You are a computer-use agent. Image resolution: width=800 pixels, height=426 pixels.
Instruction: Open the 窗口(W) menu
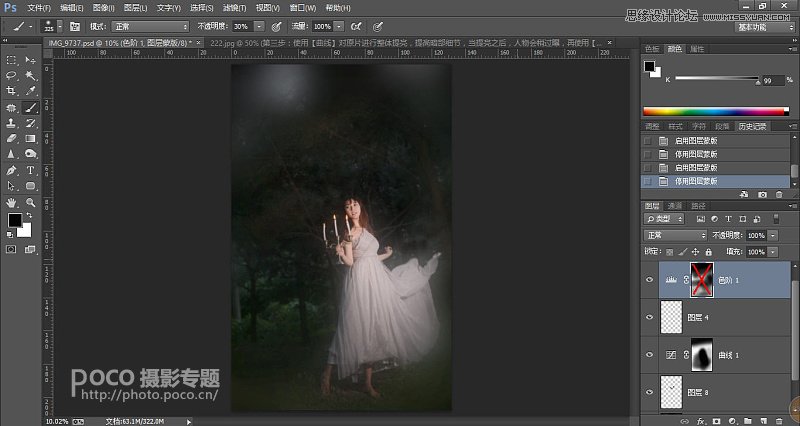point(303,8)
